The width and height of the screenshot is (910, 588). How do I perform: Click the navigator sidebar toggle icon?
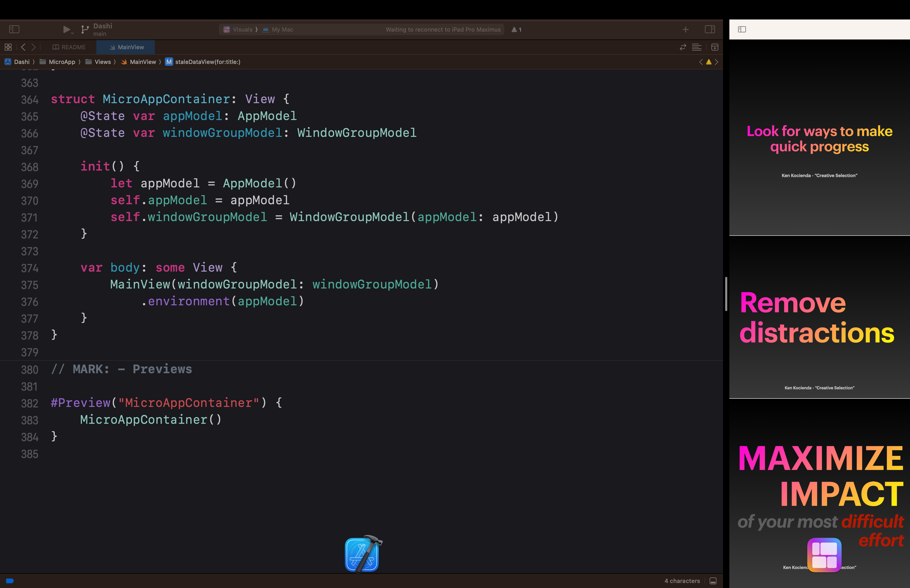(14, 29)
